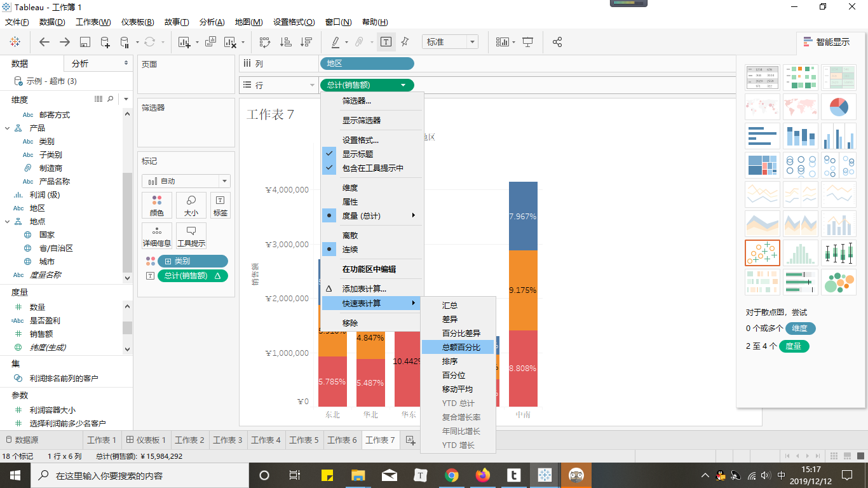This screenshot has height=488, width=868.
Task: Enter presentation mode from toolbar
Action: click(527, 42)
